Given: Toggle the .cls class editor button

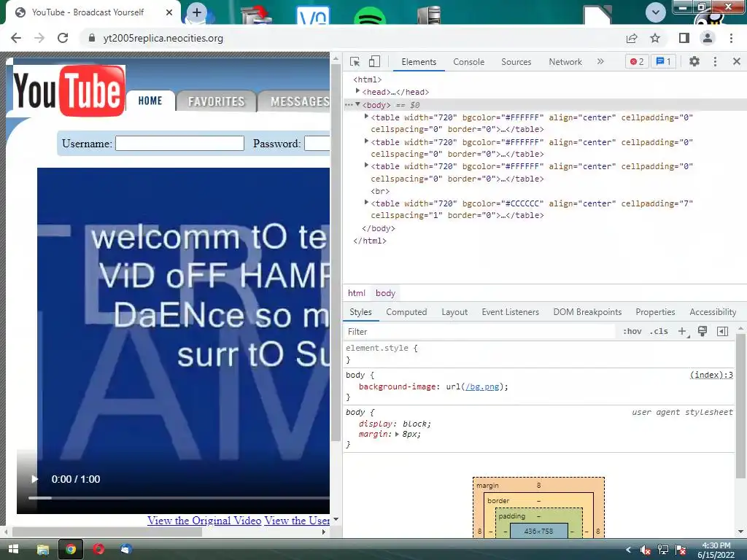Looking at the screenshot, I should tap(659, 332).
